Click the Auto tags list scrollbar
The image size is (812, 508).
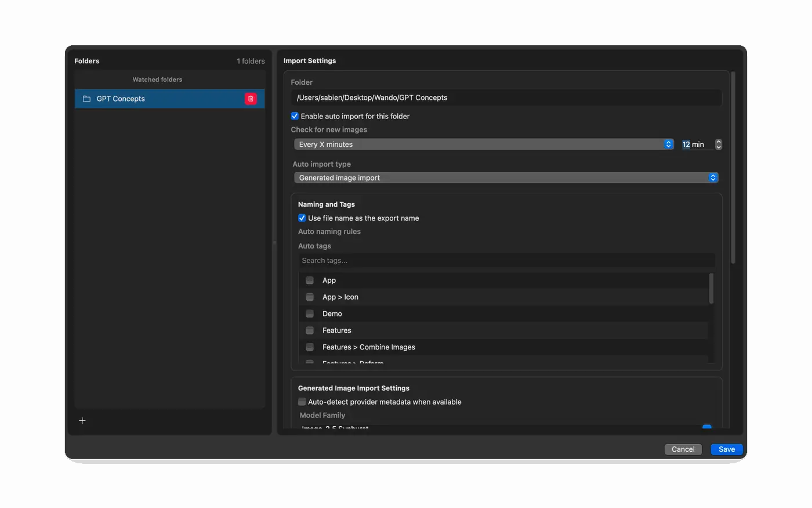[711, 289]
